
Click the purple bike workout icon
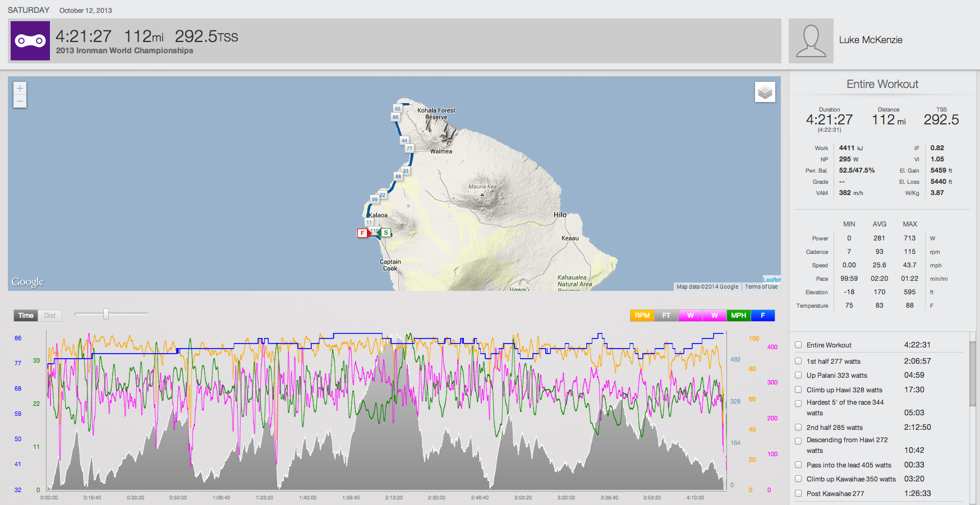pos(30,41)
